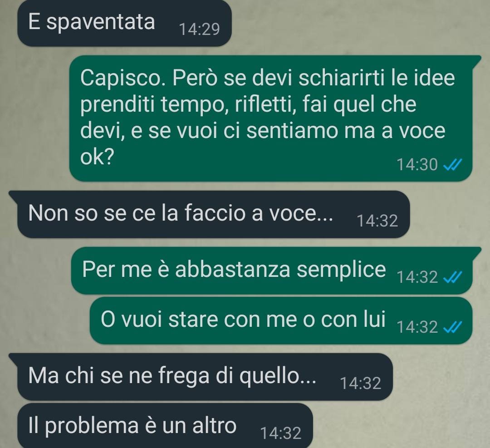This screenshot has width=490, height=448.
Task: Tap the 14:30 timestamp on the green message
Action: pyautogui.click(x=417, y=164)
